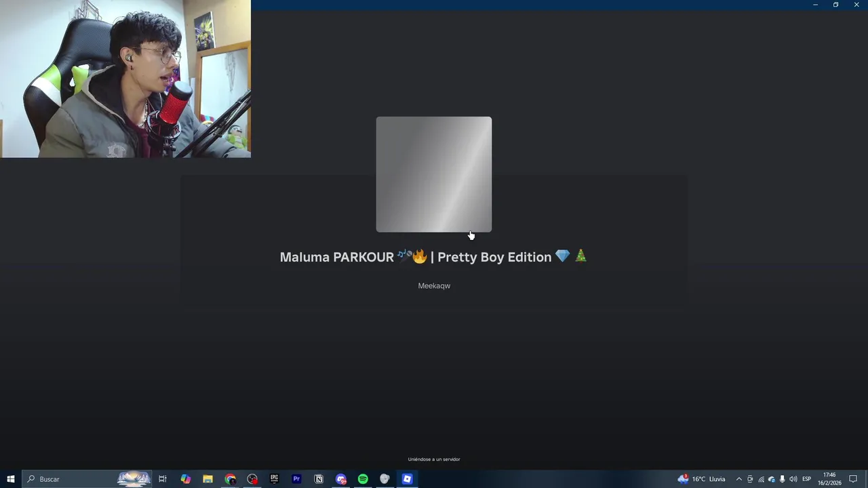This screenshot has height=488, width=868.
Task: Click the 'Uniéndose a un servidor' status text
Action: (x=434, y=460)
